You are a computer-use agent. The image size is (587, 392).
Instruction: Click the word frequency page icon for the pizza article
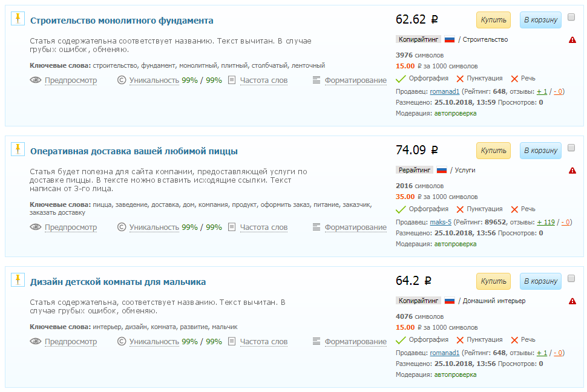click(x=232, y=227)
